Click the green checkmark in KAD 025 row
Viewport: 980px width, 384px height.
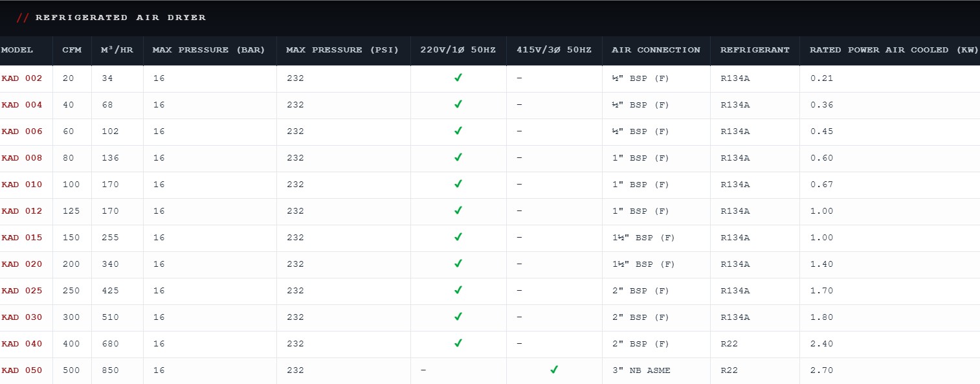point(458,290)
